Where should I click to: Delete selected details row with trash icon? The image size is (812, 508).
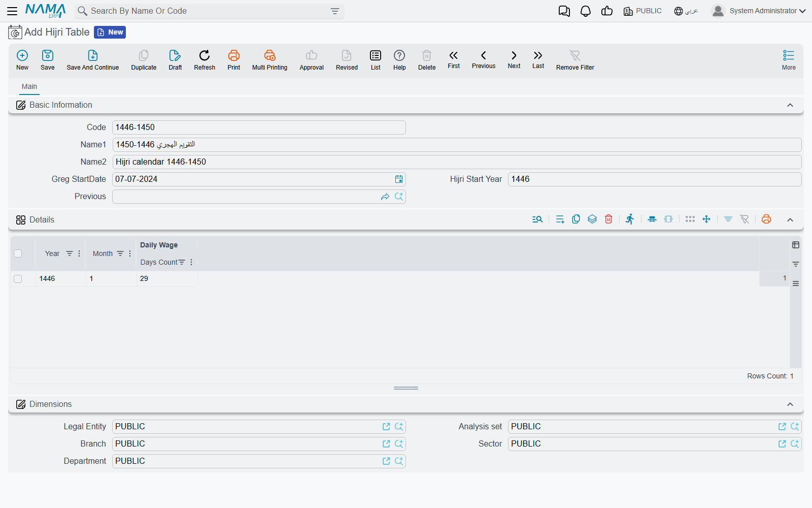[x=608, y=219]
